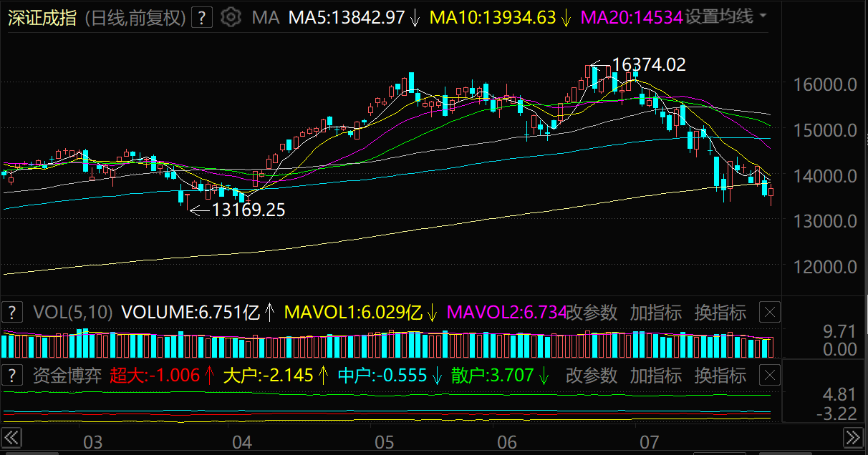Click 加指标 in the 资金博弈 panel
The image size is (868, 455).
655,376
